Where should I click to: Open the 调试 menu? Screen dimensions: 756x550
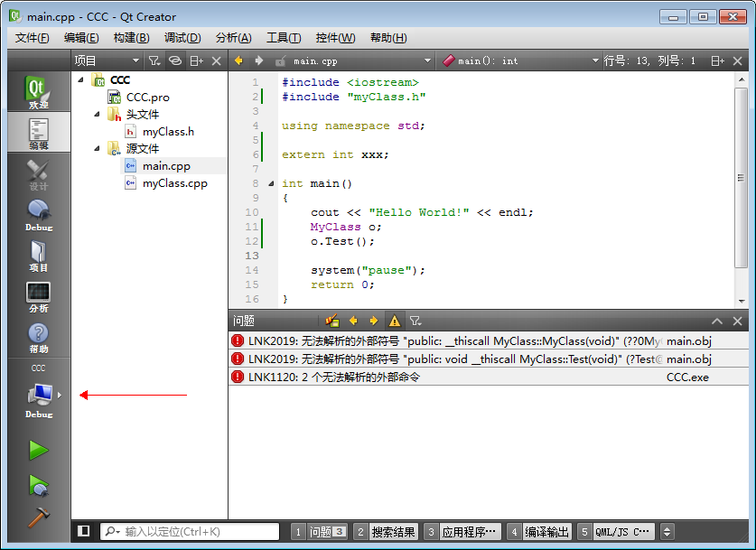click(x=182, y=37)
